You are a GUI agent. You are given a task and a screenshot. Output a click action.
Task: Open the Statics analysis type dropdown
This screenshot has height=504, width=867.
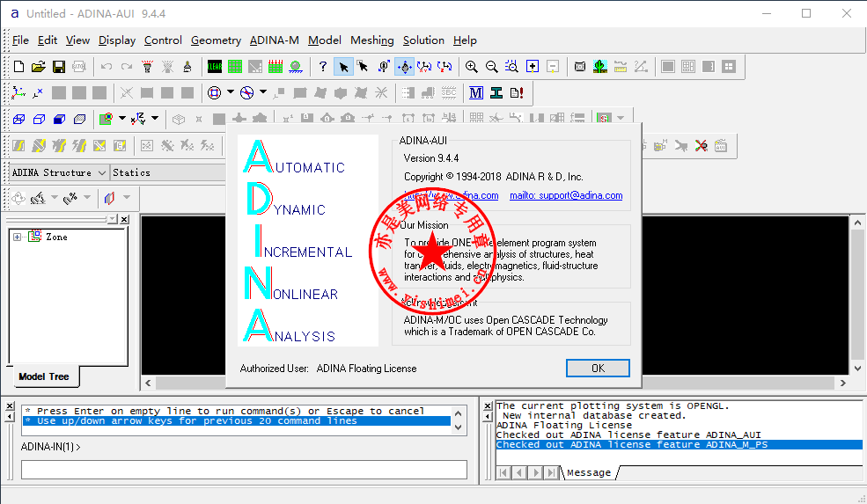click(x=168, y=173)
